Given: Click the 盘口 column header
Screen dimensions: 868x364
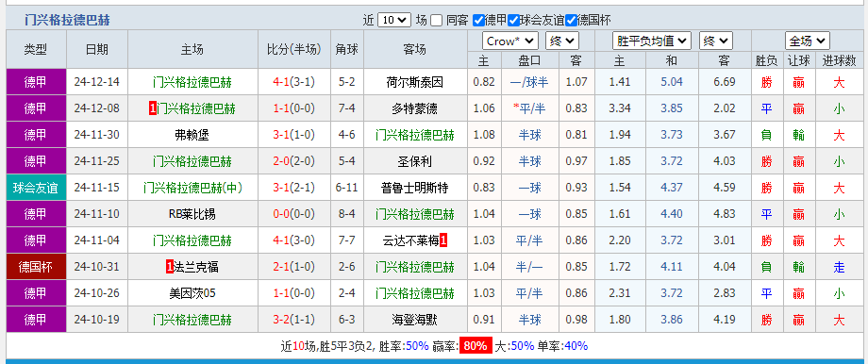Looking at the screenshot, I should click(x=529, y=60).
